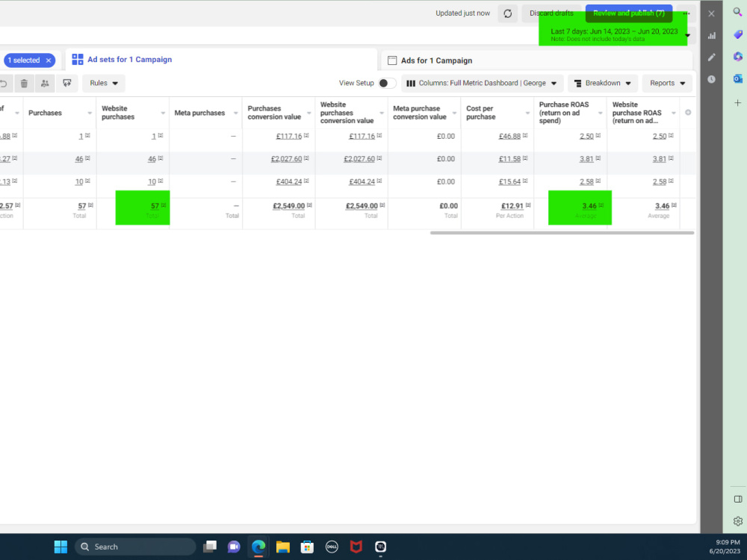
Task: Open McAfee from the taskbar
Action: click(356, 547)
